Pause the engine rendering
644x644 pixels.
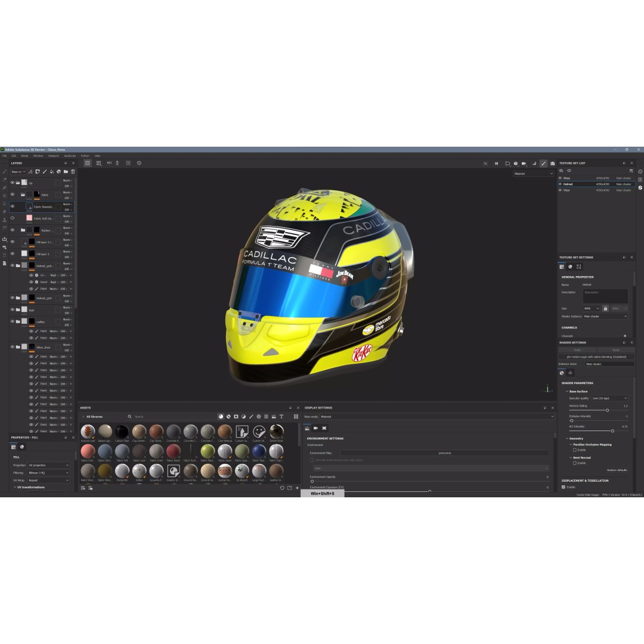click(x=497, y=163)
